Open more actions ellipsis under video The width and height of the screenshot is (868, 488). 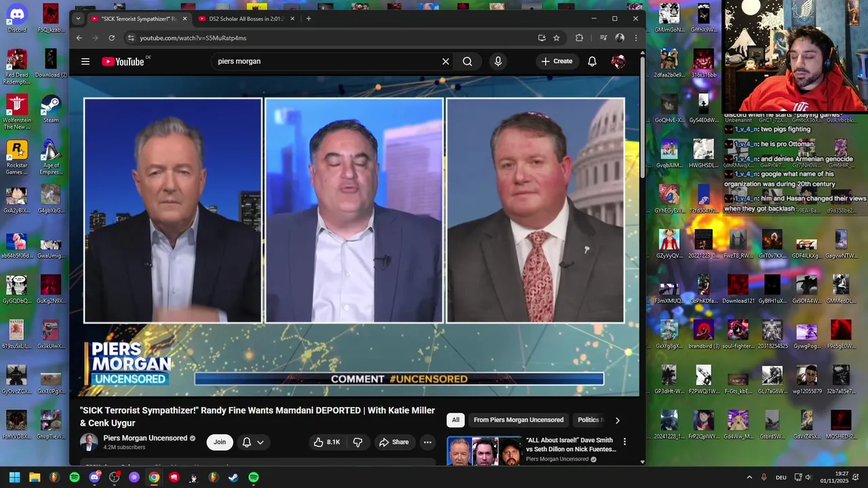tap(427, 442)
